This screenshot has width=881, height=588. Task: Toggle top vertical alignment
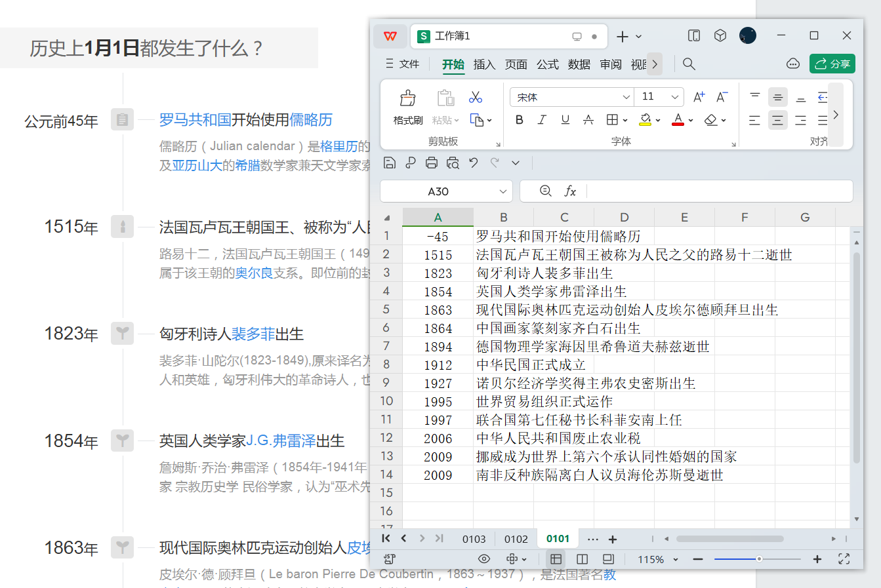pyautogui.click(x=755, y=97)
